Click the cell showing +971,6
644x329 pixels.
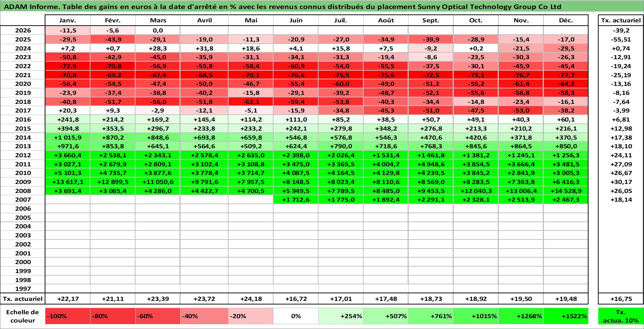click(68, 146)
